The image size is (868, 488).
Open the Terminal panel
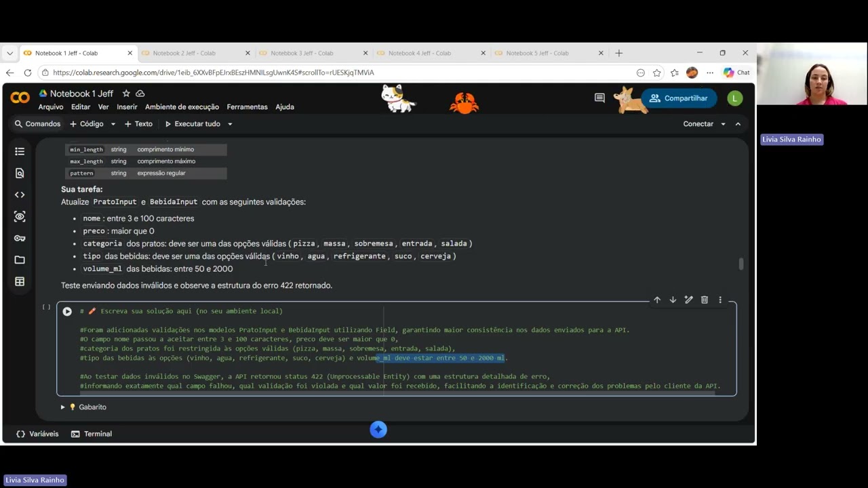pos(92,434)
